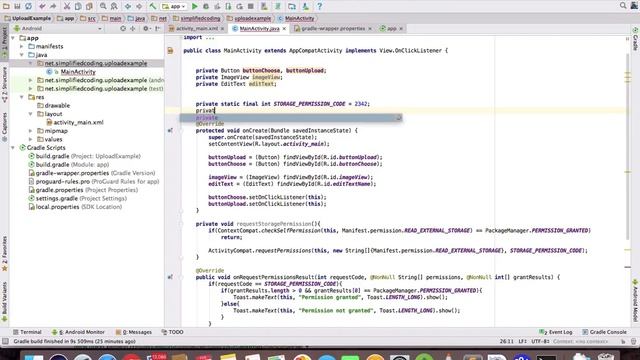Click the UploadExample breadcrumb
Screen dimensions: 640x360
pos(28,18)
